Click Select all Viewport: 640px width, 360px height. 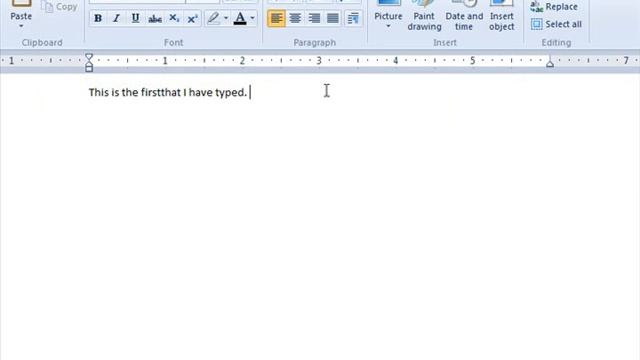[x=556, y=24]
